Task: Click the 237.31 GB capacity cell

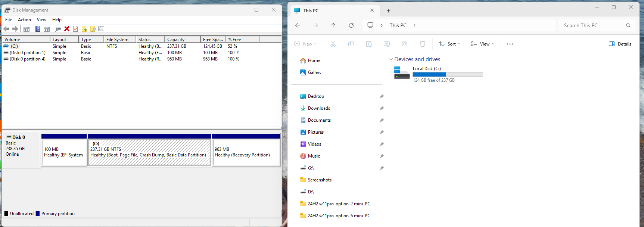Action: [177, 46]
